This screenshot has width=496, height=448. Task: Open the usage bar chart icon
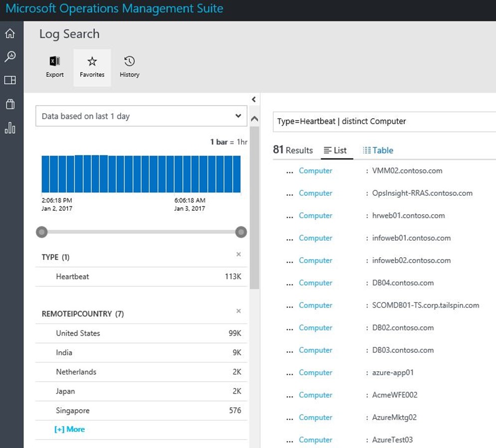(10, 128)
